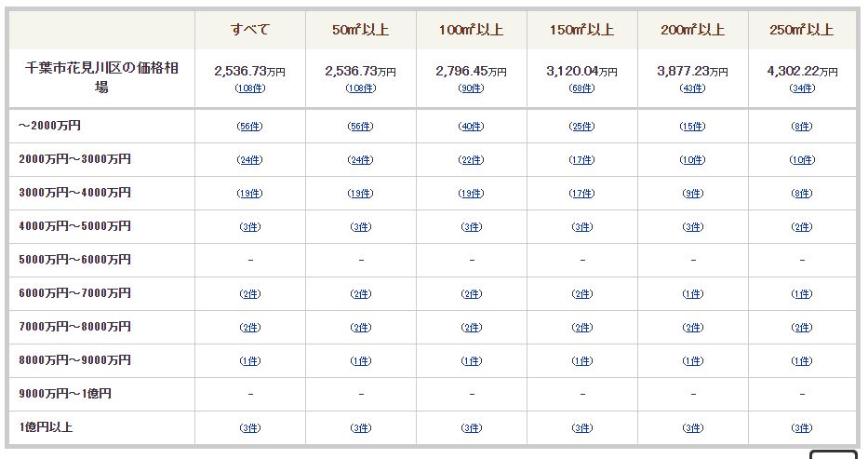The height and width of the screenshot is (459, 868).
Task: Click 22件 for 2000万円～3000万円 at 100㎡以上
Action: (471, 160)
